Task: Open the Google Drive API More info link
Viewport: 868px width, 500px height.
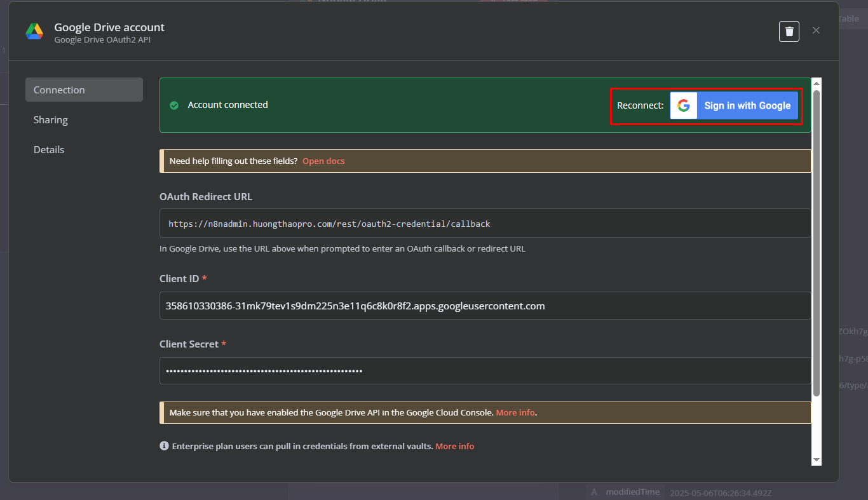Action: pyautogui.click(x=515, y=412)
